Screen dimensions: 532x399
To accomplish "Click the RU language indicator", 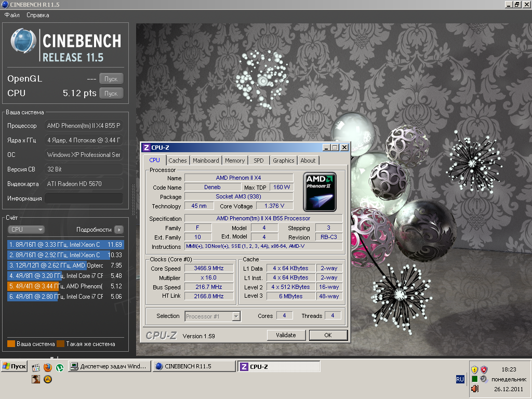I will point(460,379).
